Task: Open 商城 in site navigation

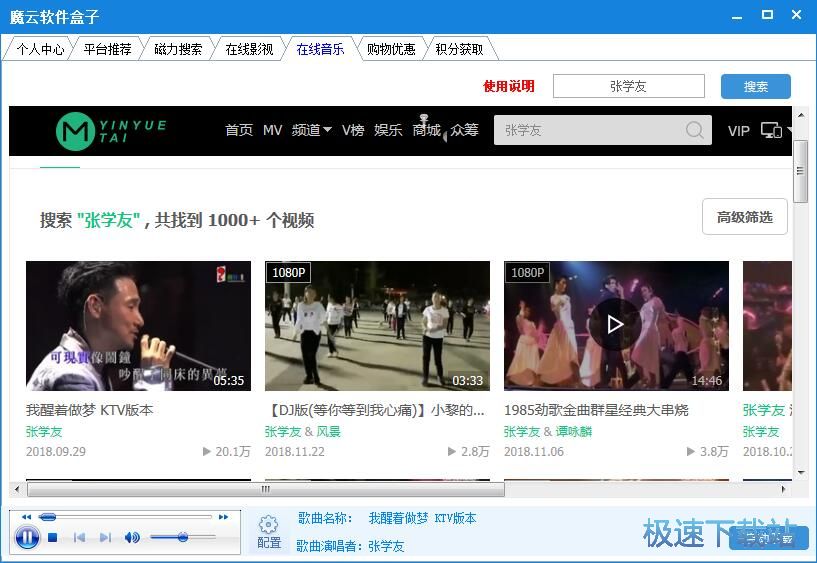Action: click(426, 130)
